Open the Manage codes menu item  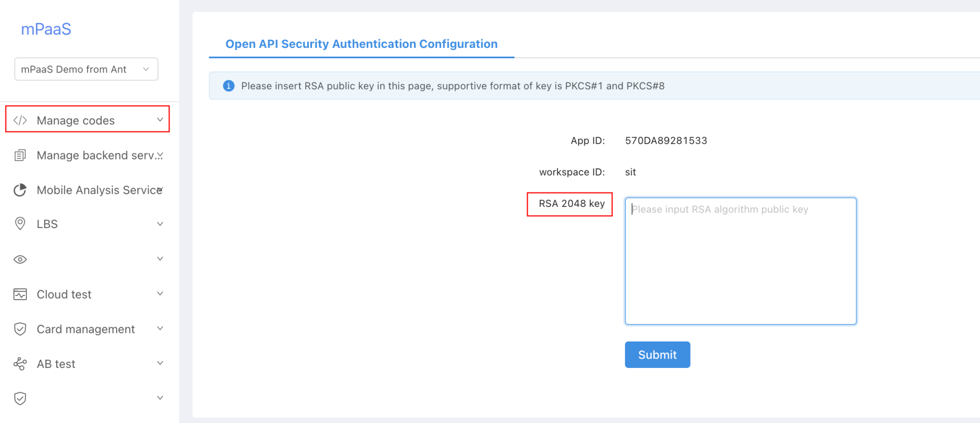87,119
